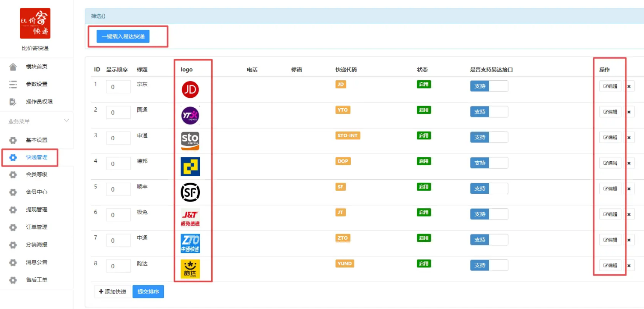Go to 售后工单 page
Image resolution: width=644 pixels, height=309 pixels.
coord(36,280)
